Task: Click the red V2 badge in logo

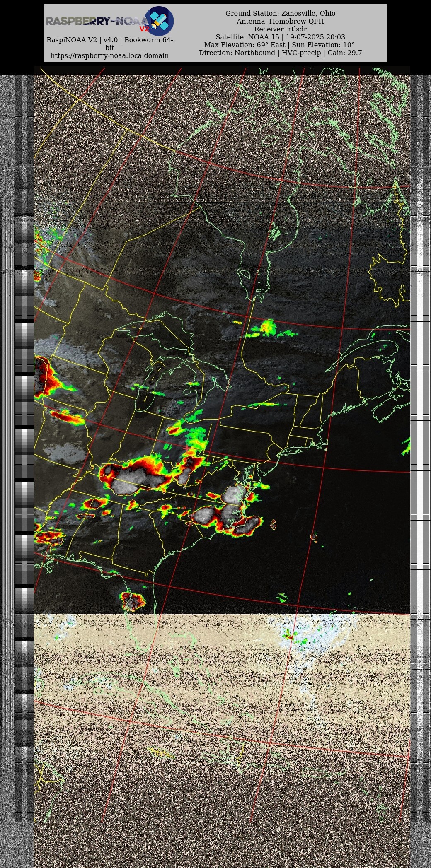Action: pyautogui.click(x=144, y=29)
